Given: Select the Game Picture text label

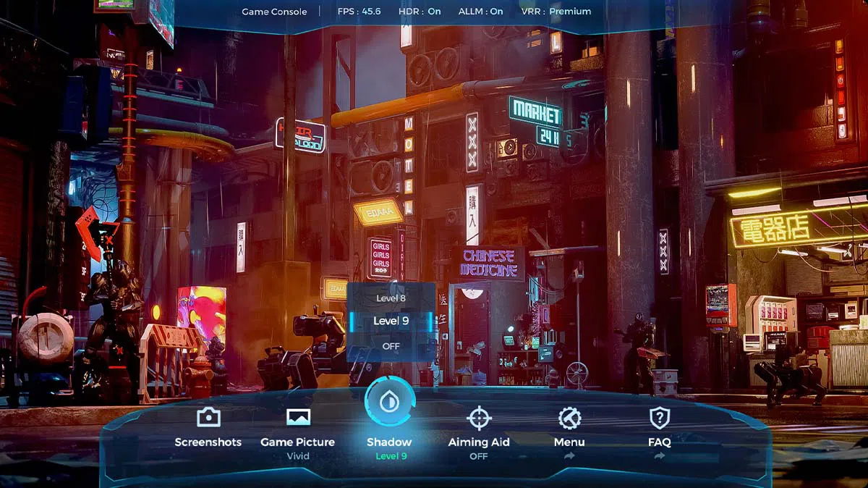Looking at the screenshot, I should 298,442.
